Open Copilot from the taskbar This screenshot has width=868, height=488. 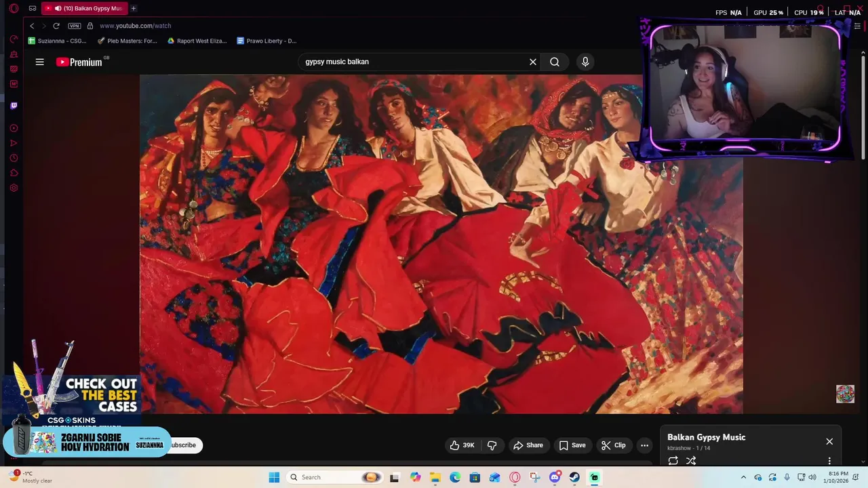pyautogui.click(x=415, y=477)
